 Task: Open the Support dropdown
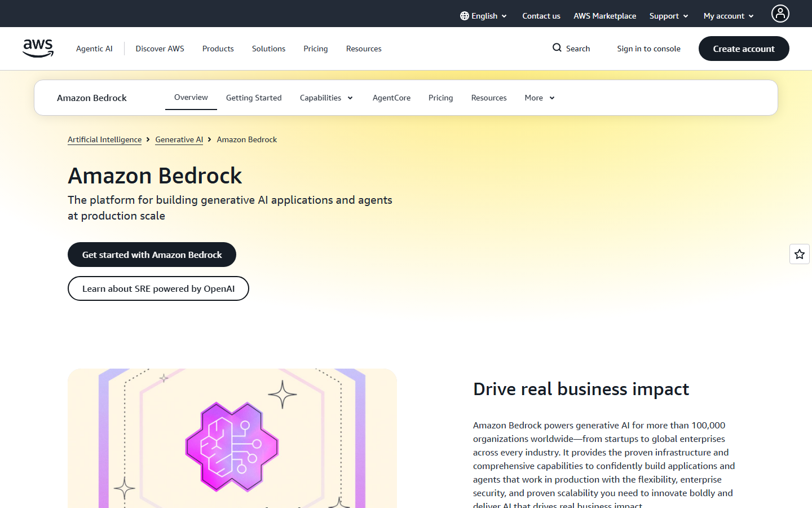668,16
